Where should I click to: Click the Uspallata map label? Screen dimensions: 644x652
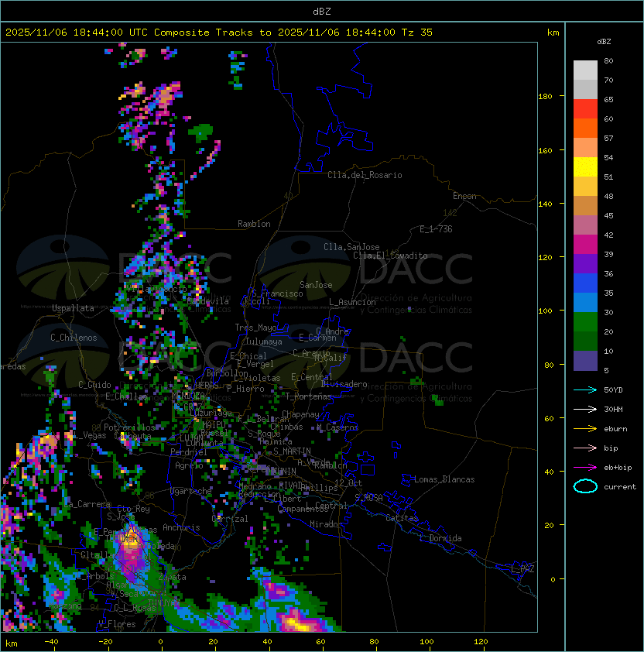point(73,308)
